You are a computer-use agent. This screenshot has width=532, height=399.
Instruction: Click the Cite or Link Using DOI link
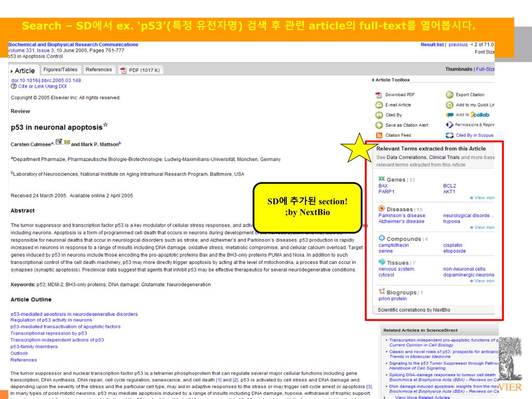point(43,87)
